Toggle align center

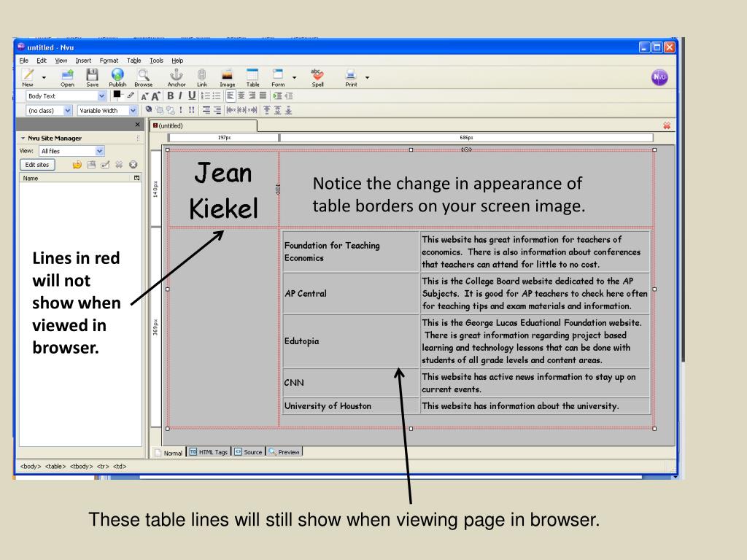click(x=241, y=96)
